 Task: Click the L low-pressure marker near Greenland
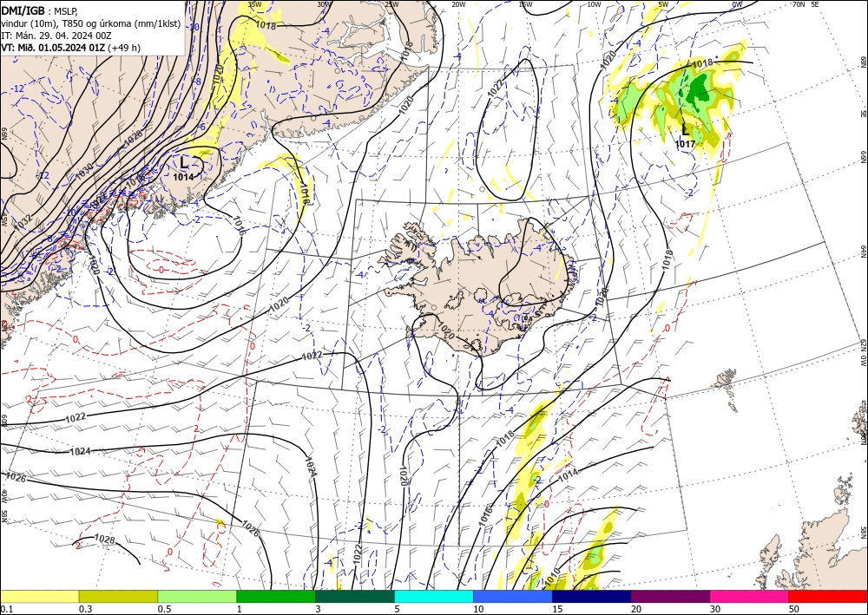point(184,162)
